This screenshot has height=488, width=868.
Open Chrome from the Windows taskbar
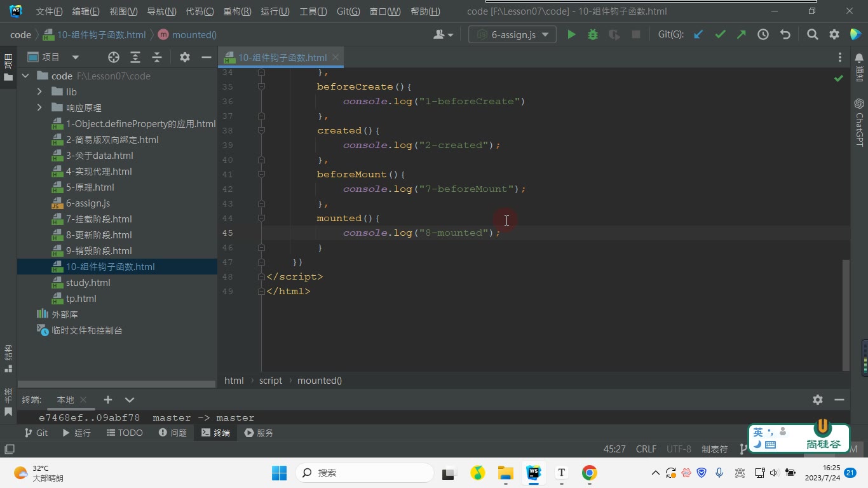coord(589,473)
